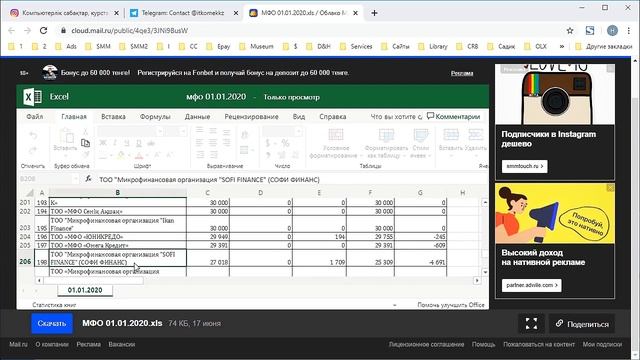Image resolution: width=640 pixels, height=360 pixels.
Task: Select column C header
Action: tap(208, 193)
